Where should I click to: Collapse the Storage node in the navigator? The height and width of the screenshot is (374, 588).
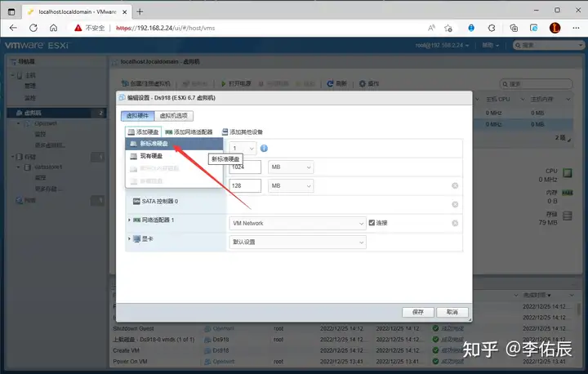pos(13,157)
